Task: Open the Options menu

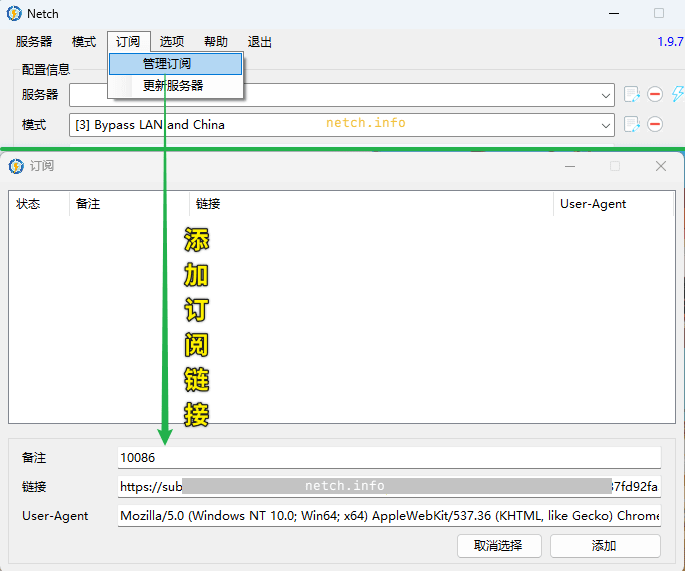Action: click(x=172, y=42)
